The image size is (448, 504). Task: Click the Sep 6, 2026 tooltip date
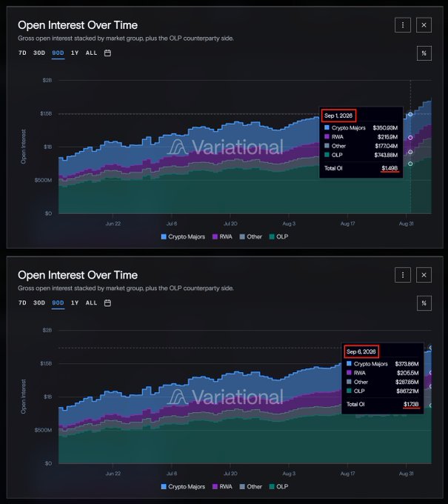coord(361,351)
